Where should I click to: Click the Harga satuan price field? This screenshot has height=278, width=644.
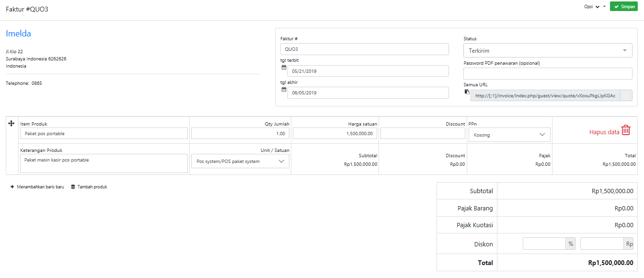(334, 133)
